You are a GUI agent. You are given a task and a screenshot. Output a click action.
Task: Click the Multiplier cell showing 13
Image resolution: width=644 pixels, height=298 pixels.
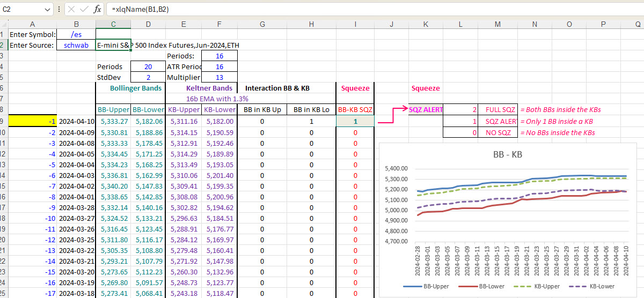coord(219,78)
